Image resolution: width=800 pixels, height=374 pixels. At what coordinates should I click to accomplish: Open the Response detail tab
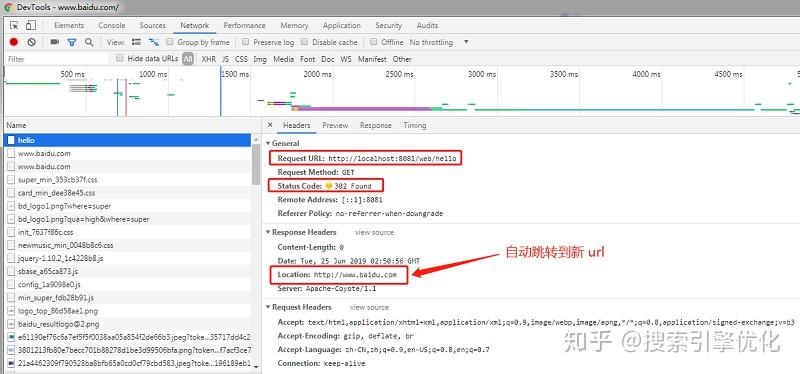pyautogui.click(x=376, y=126)
